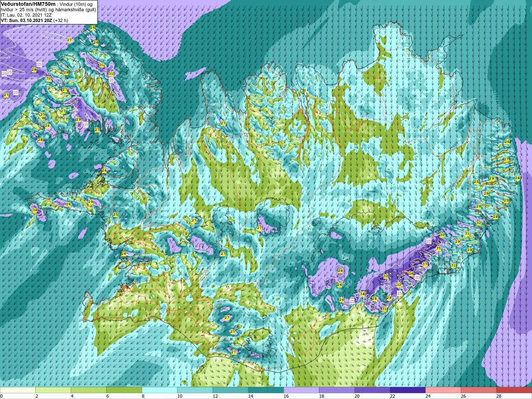Click the 'VT: Sun. 03.10.2021 20Z' valid time
The width and height of the screenshot is (532, 399).
[26, 20]
